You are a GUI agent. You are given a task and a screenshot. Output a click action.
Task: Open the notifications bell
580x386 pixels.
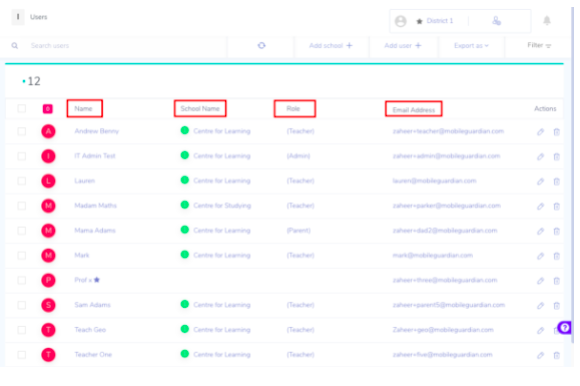[547, 21]
